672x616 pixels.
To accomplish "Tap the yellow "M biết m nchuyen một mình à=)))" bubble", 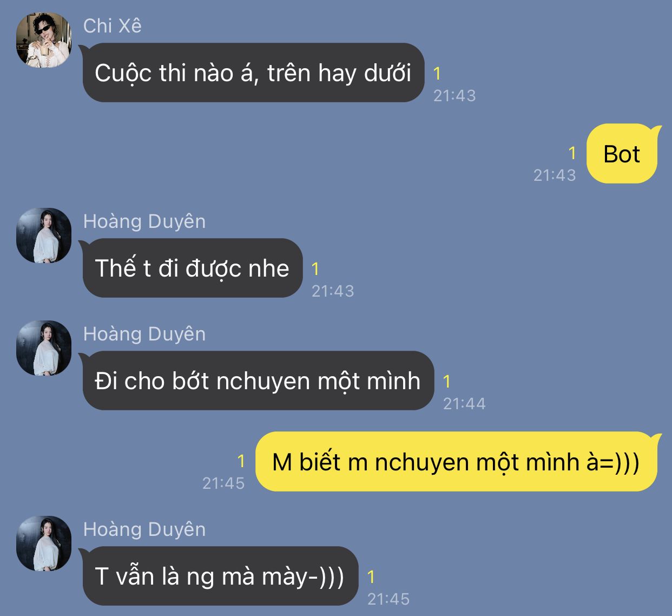I will click(x=457, y=462).
